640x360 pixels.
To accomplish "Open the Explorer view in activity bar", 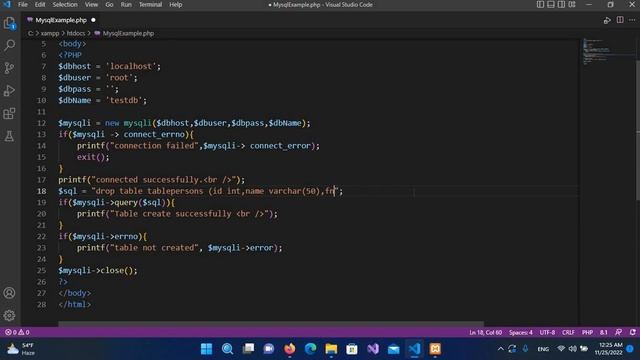I will tap(9, 23).
